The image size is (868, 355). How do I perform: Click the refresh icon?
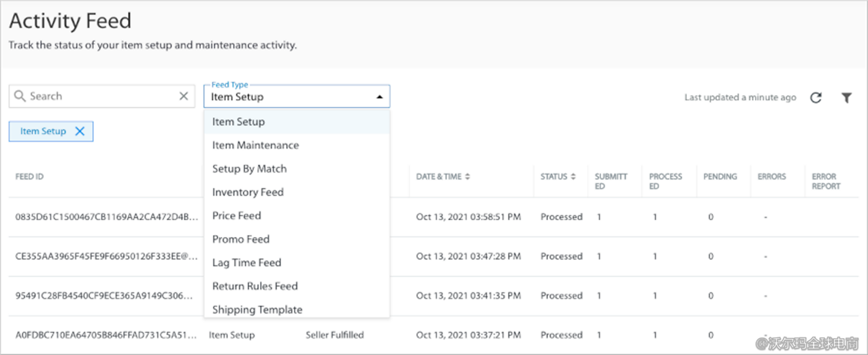[816, 97]
